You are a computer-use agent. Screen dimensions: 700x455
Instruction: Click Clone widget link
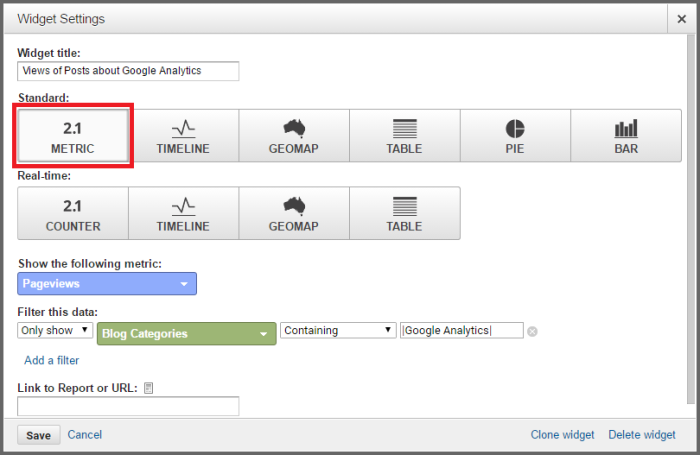[562, 434]
